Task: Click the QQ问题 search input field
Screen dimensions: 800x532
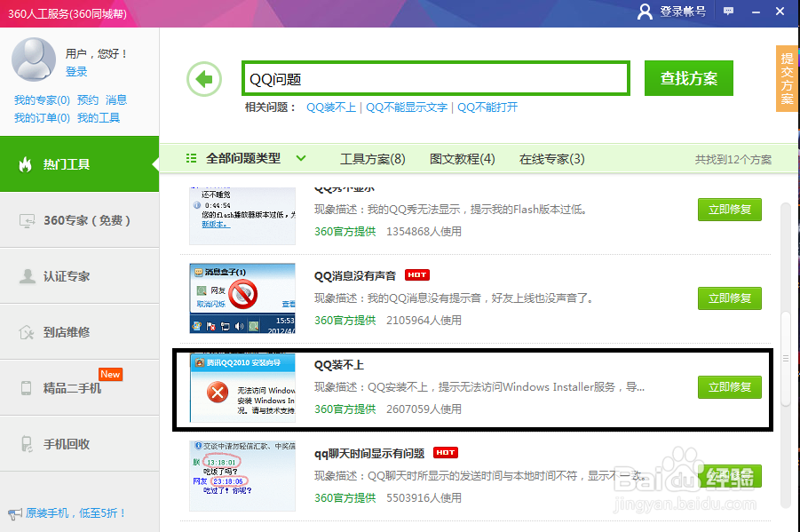Action: [435, 78]
